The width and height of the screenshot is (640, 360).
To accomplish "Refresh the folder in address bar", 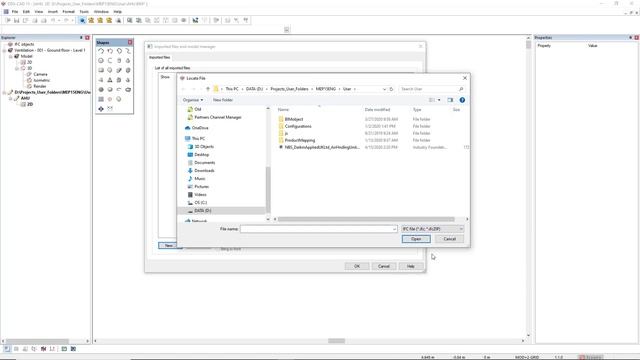I will click(391, 89).
